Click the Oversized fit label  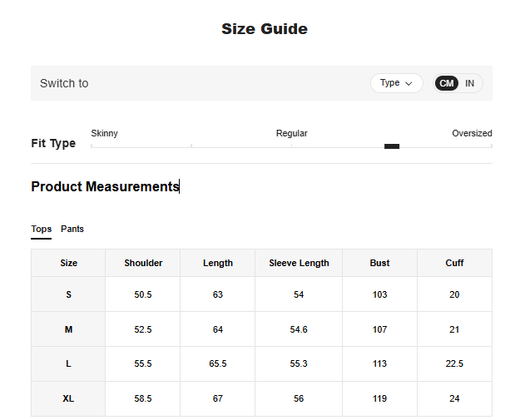click(x=472, y=133)
